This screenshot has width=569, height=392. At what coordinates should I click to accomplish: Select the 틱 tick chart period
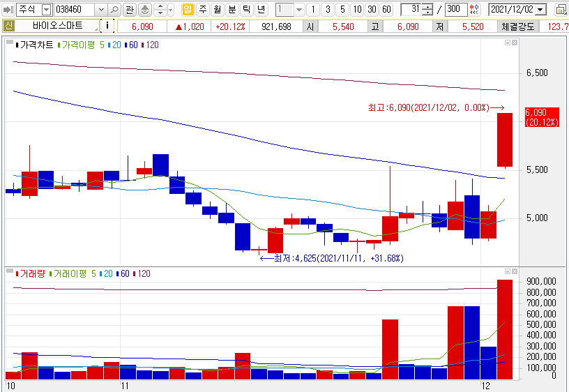(x=246, y=10)
